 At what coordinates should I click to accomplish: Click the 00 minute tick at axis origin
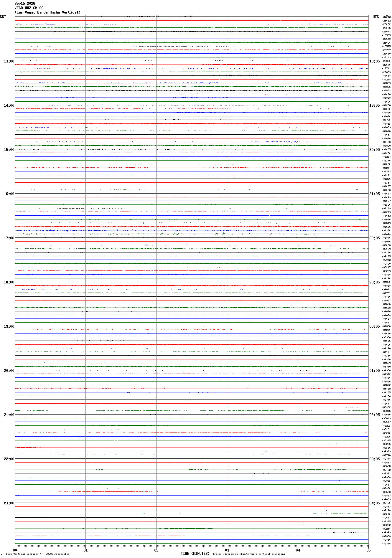pos(15,550)
